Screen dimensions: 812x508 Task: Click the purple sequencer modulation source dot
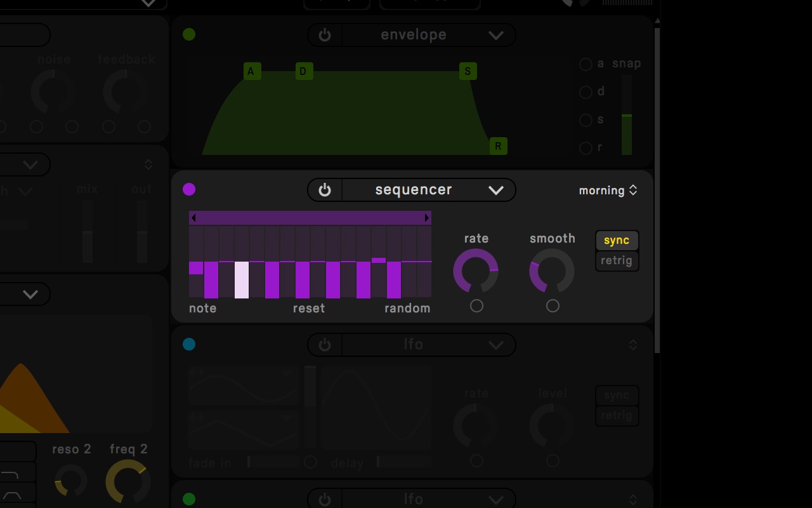coord(189,189)
